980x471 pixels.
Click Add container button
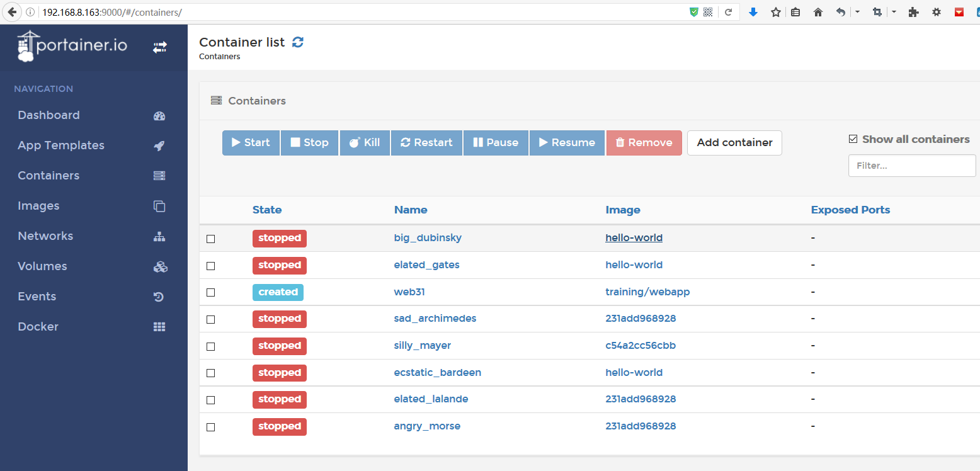pos(734,143)
